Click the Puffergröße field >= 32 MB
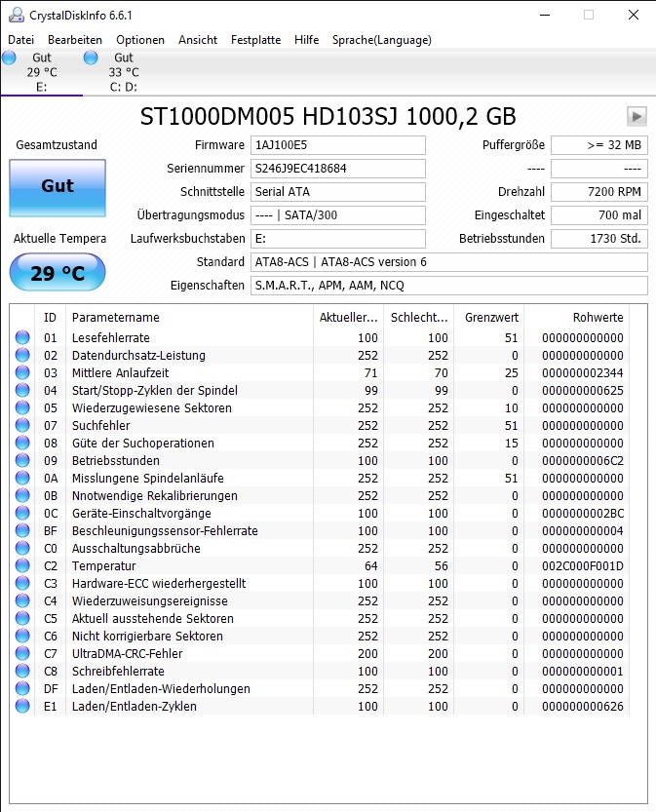Screen dimensions: 656x812 tap(599, 145)
